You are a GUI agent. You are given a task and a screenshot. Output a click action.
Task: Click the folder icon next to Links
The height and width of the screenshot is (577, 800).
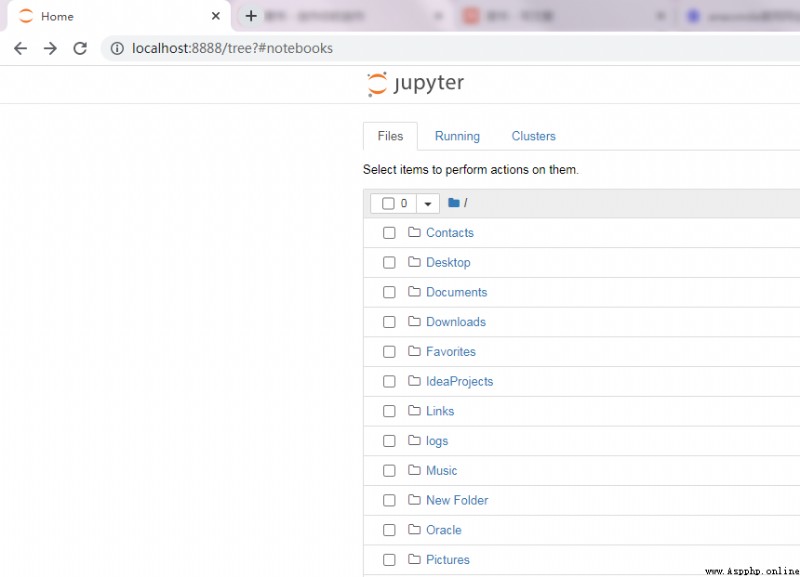(414, 411)
